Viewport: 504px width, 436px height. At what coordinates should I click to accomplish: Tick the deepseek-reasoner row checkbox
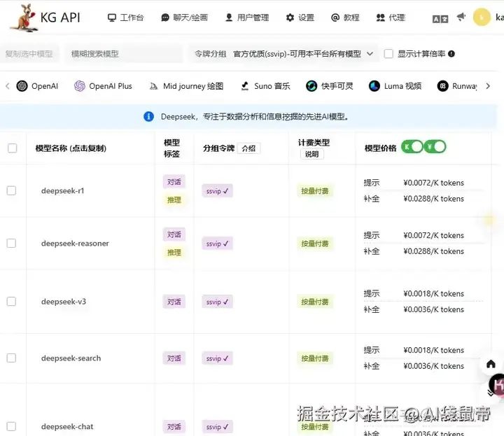[12, 244]
